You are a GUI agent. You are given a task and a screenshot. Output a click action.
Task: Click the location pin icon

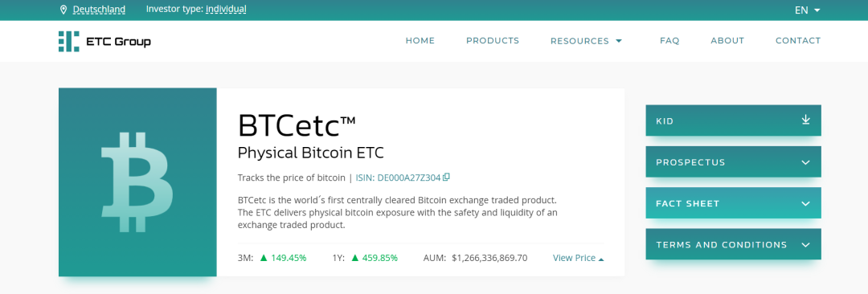click(63, 10)
